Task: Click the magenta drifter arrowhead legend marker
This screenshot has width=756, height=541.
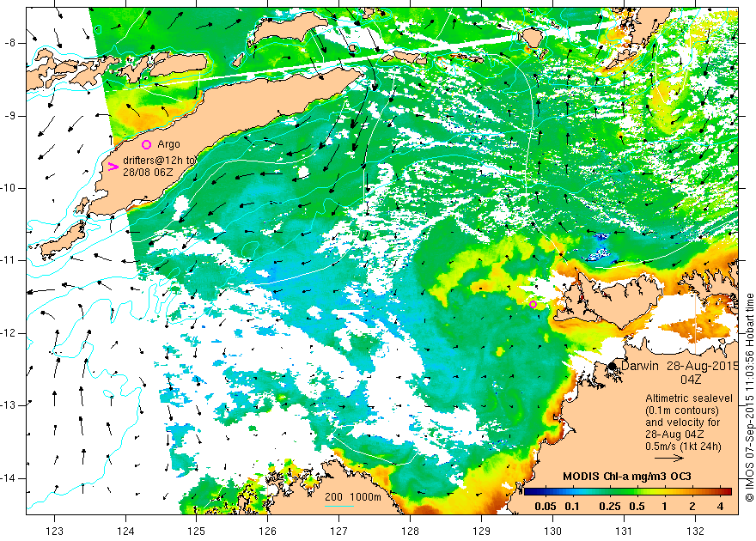Action: [x=113, y=167]
